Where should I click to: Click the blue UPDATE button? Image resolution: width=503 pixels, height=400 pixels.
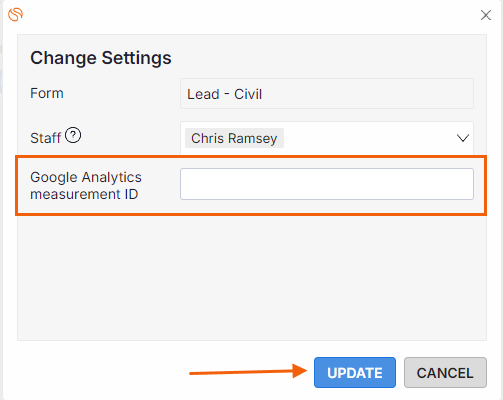[x=355, y=372]
